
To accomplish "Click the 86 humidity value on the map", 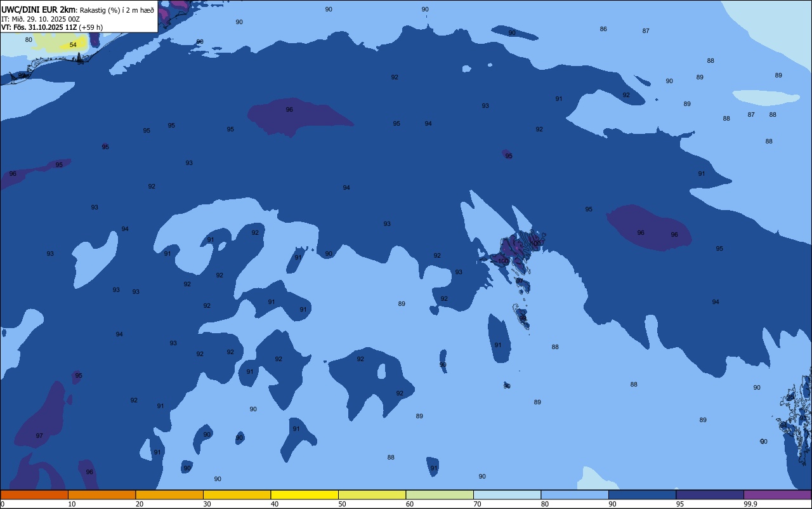I will point(603,29).
